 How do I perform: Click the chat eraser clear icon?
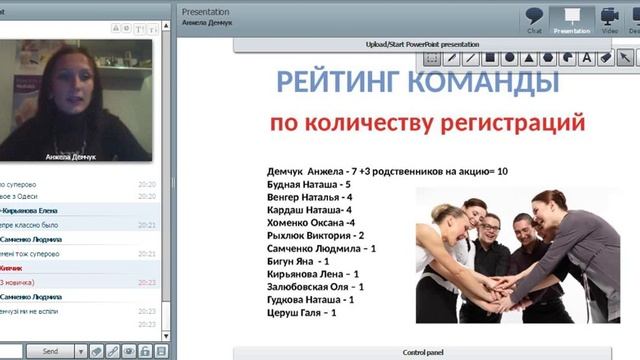tap(97, 351)
